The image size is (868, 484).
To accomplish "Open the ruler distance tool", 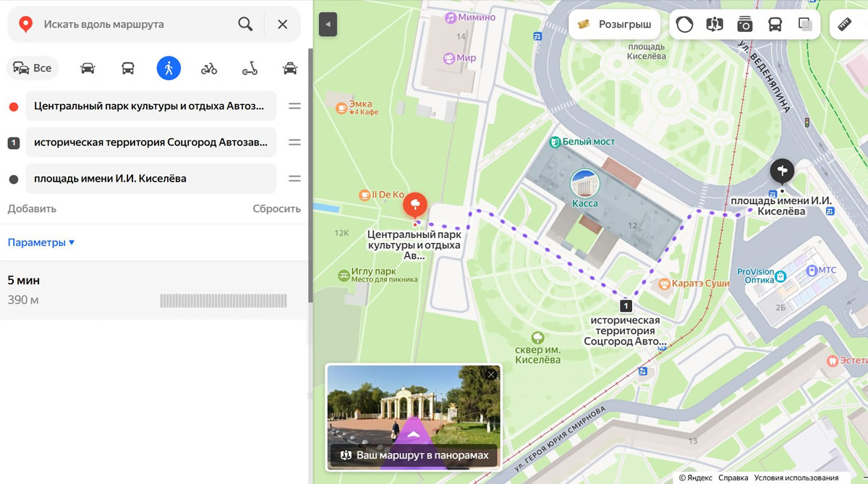I will pyautogui.click(x=844, y=25).
